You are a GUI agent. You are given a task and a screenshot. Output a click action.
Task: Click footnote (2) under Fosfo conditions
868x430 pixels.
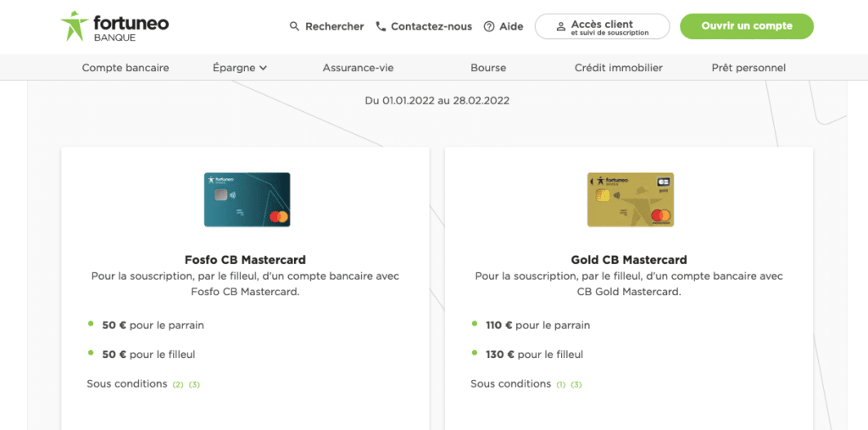(178, 384)
